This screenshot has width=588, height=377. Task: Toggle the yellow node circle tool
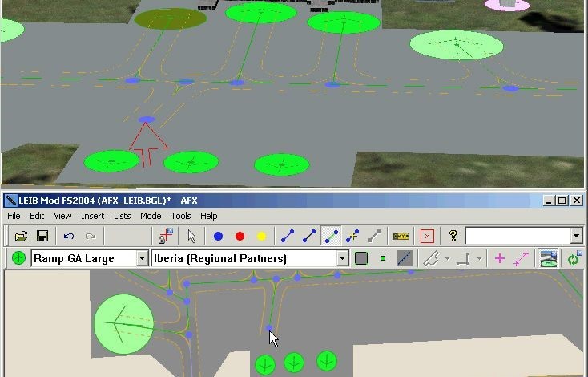point(261,237)
